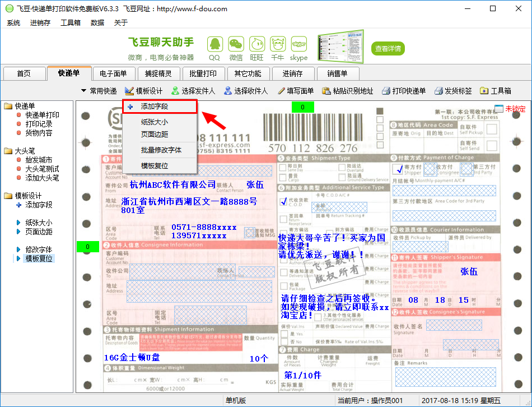Screen dimensions: 532x407
Task: Switch to the 首页 tab
Action: 24,73
